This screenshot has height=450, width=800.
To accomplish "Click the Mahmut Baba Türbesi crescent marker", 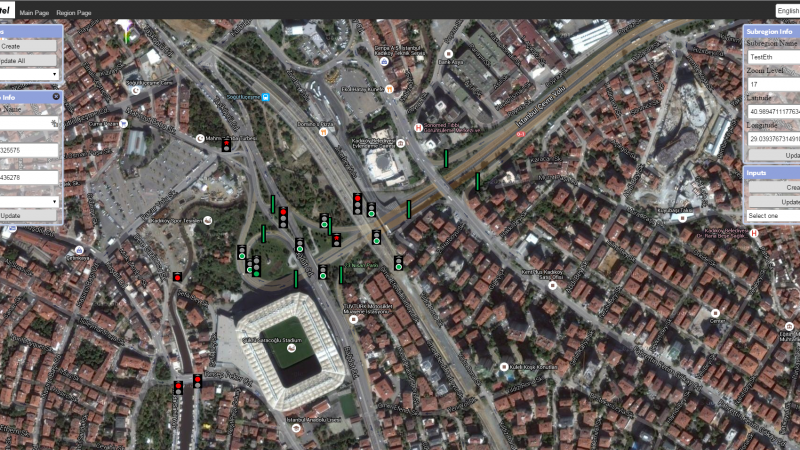I will pyautogui.click(x=200, y=138).
